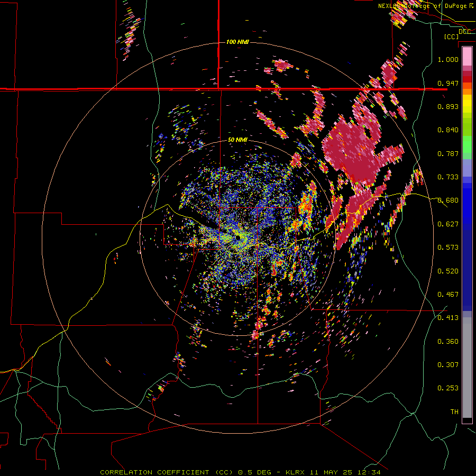Screen dimensions: 476x476
Task: Select the 0.467 scale value
Action: tap(448, 295)
